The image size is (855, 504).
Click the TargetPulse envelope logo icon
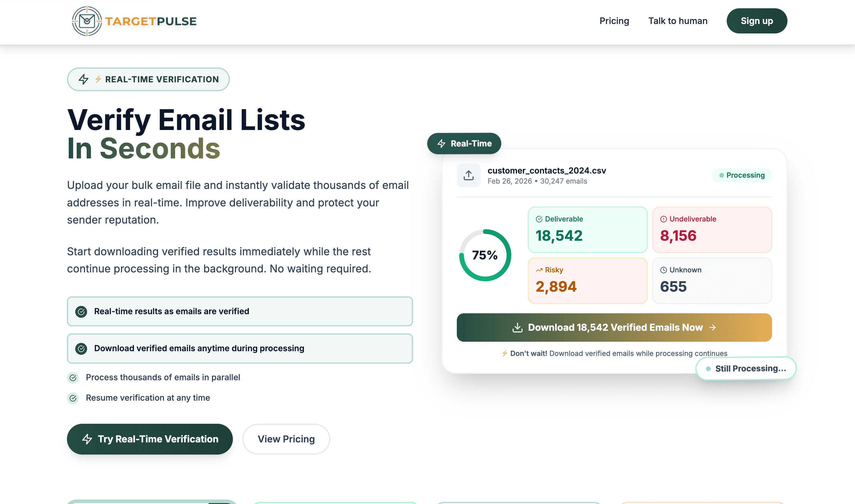pos(87,21)
